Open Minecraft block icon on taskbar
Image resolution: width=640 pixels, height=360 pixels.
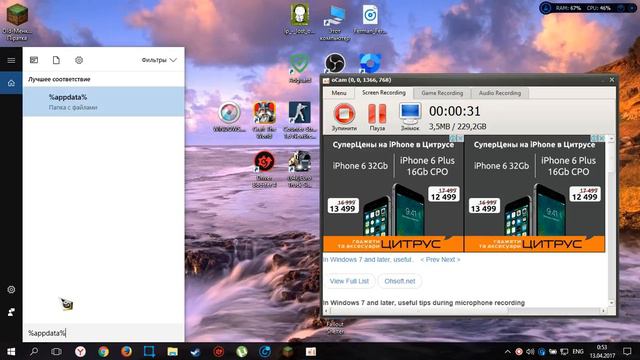[288, 351]
